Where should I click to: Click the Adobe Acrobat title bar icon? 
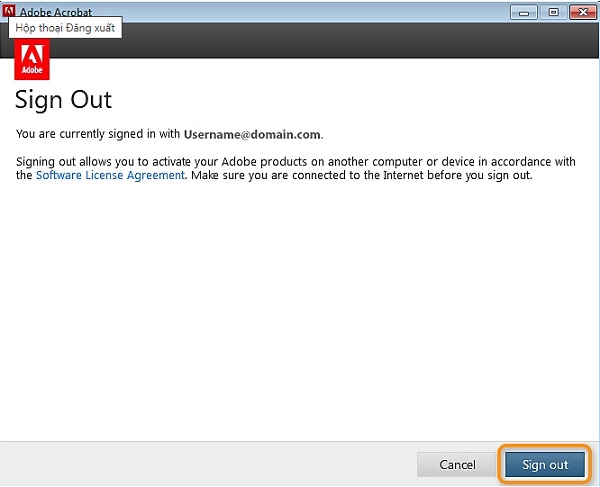8,11
